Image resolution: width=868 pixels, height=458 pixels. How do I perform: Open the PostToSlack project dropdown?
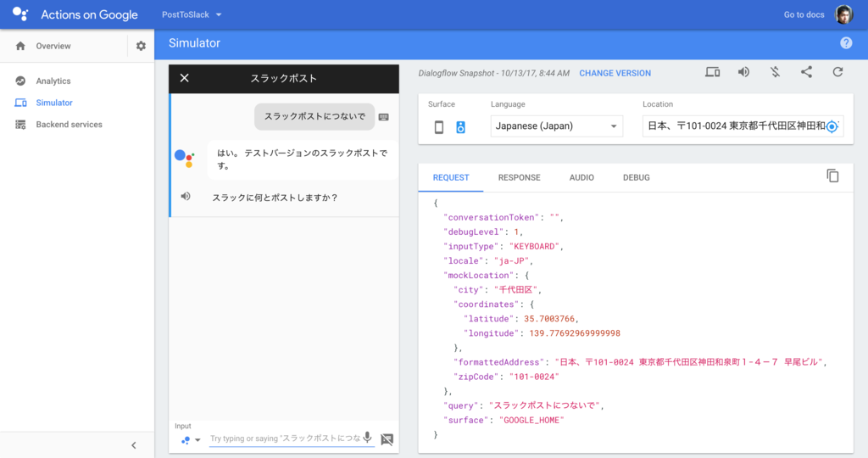tap(192, 15)
